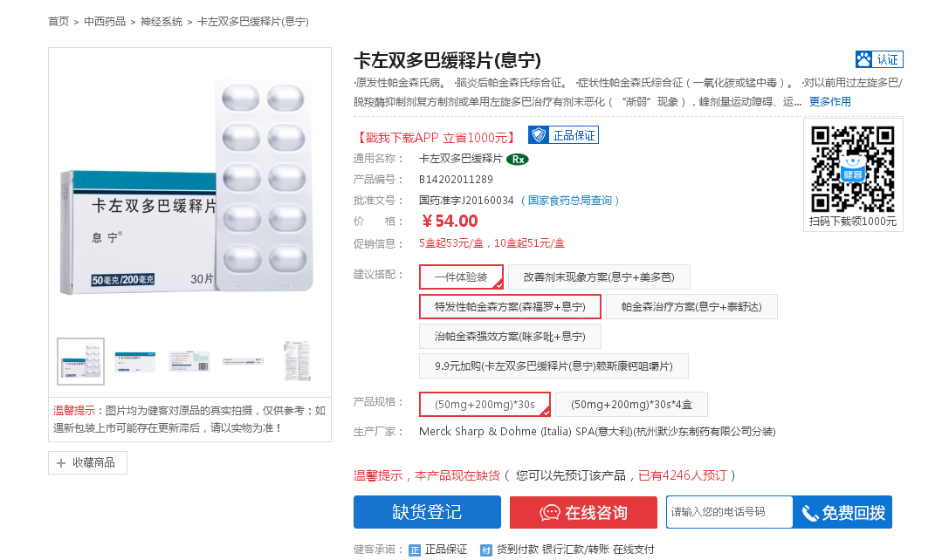Image resolution: width=942 pixels, height=560 pixels.
Task: Click the 正品保证 shield icon
Action: point(539,135)
